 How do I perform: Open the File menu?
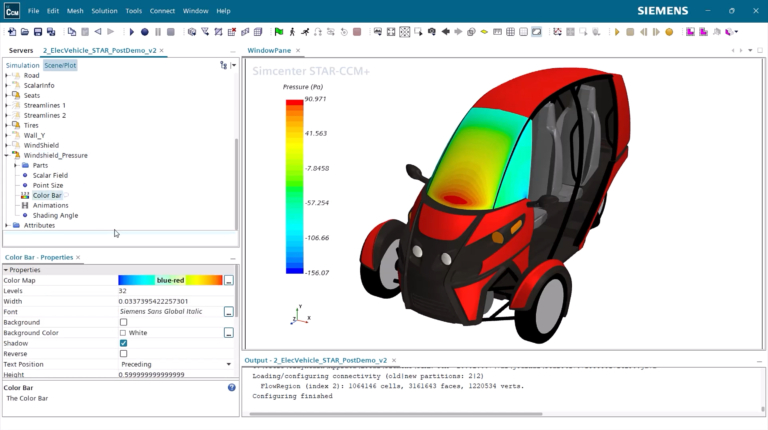click(x=33, y=11)
